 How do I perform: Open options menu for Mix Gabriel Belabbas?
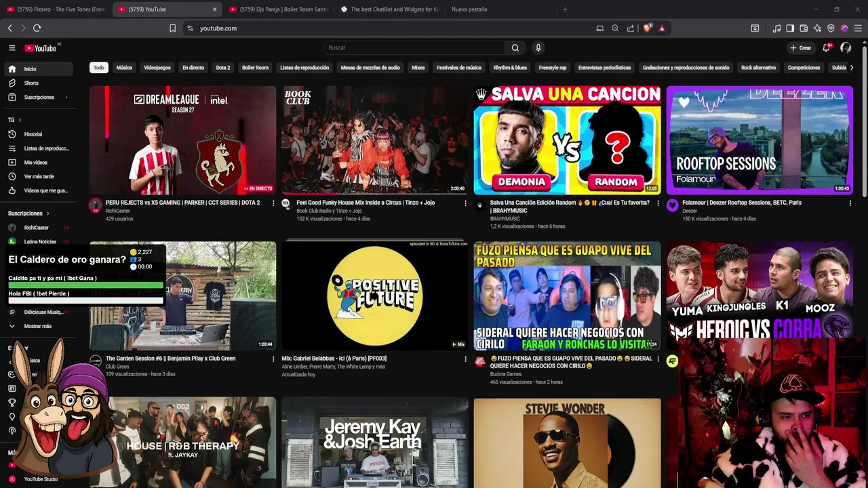pyautogui.click(x=465, y=359)
